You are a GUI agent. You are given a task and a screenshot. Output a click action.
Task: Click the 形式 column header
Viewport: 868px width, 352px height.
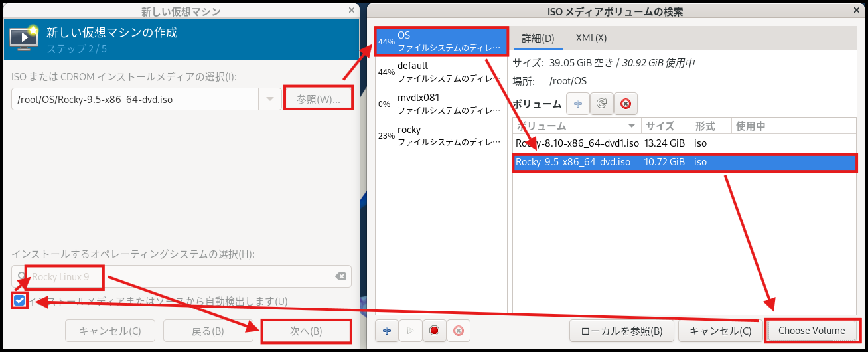711,126
